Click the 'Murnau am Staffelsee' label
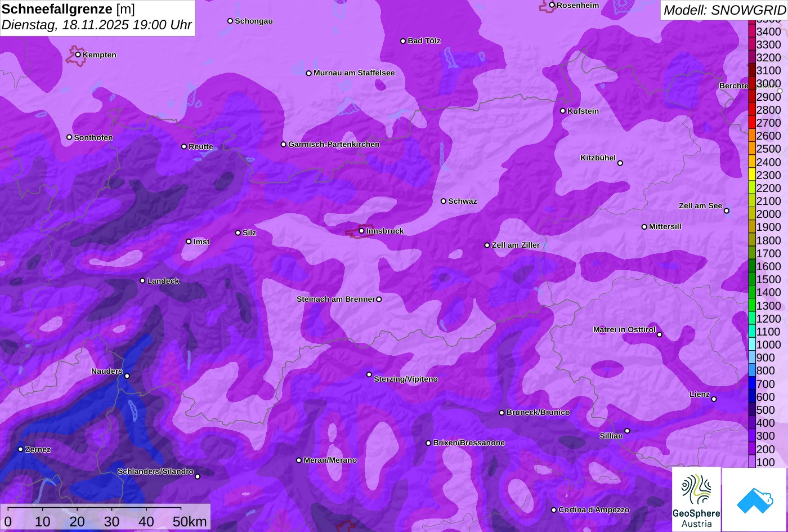This screenshot has height=532, width=788. (354, 73)
